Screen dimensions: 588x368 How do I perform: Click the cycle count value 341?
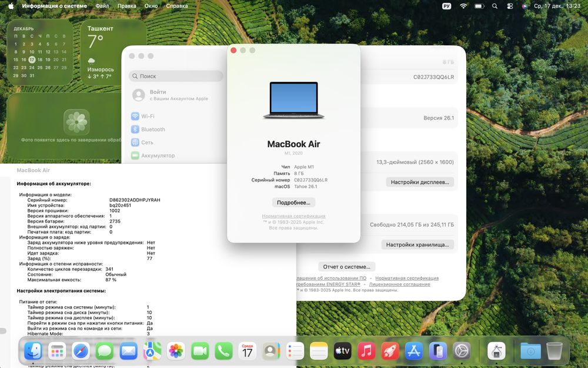click(109, 269)
